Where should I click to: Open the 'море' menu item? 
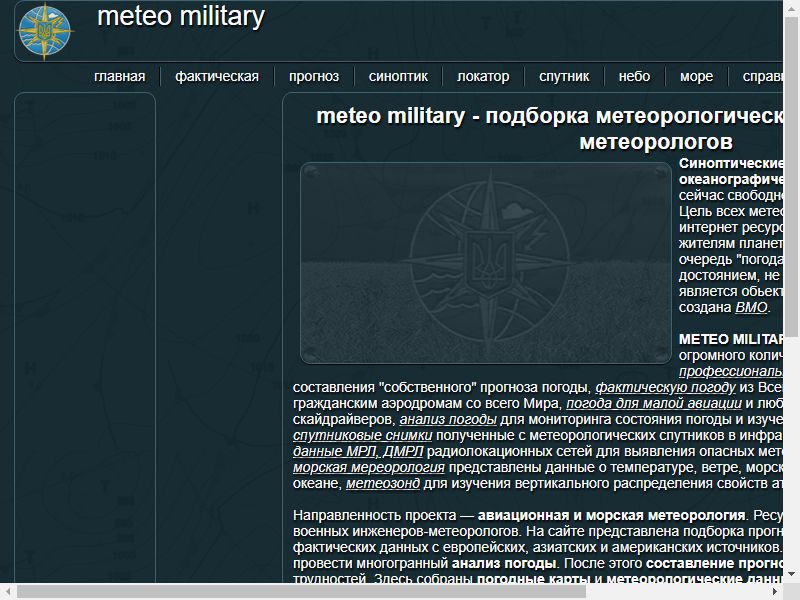tap(696, 77)
